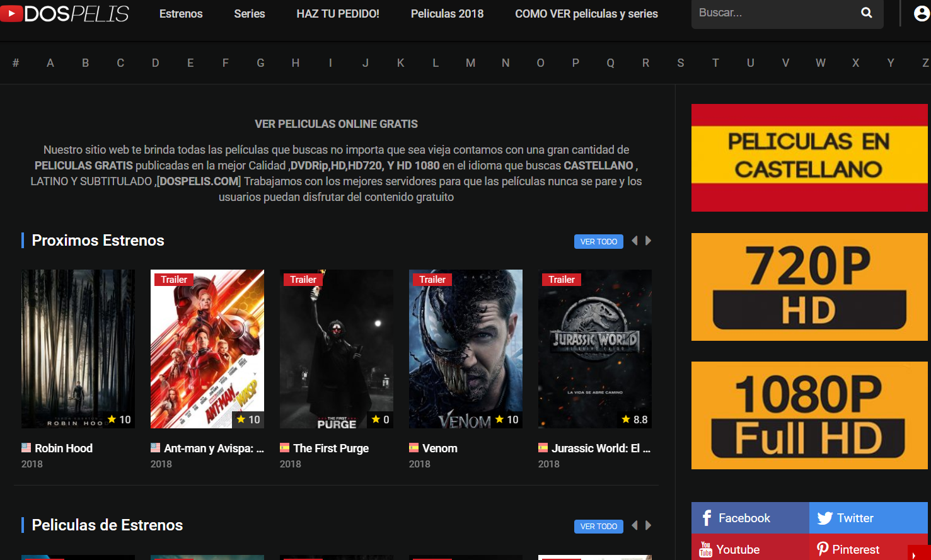The image size is (931, 560).
Task: Open the Venom title link
Action: [440, 448]
